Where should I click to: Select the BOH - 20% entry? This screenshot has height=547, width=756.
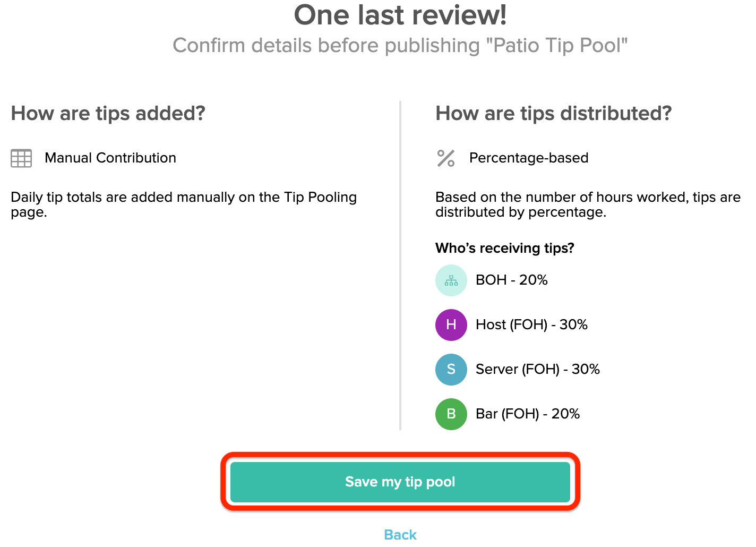click(511, 280)
